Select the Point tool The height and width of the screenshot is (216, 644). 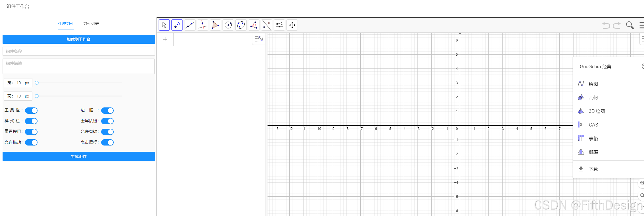[x=177, y=25]
